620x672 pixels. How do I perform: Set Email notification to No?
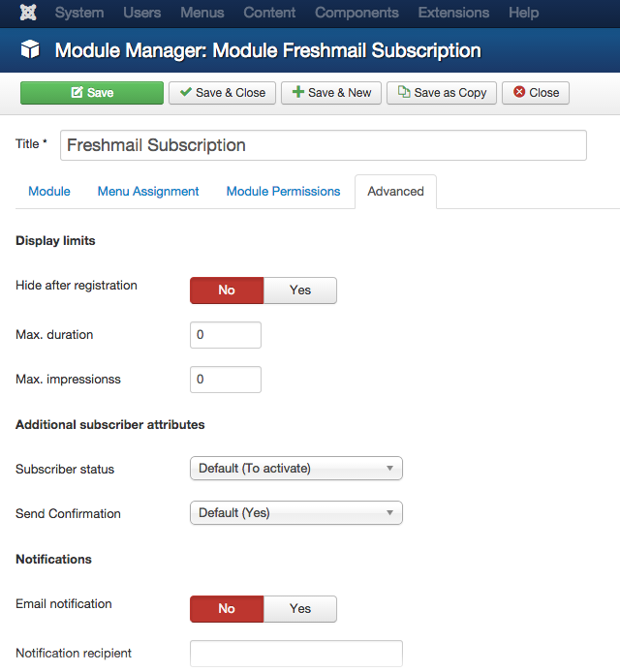coord(227,608)
